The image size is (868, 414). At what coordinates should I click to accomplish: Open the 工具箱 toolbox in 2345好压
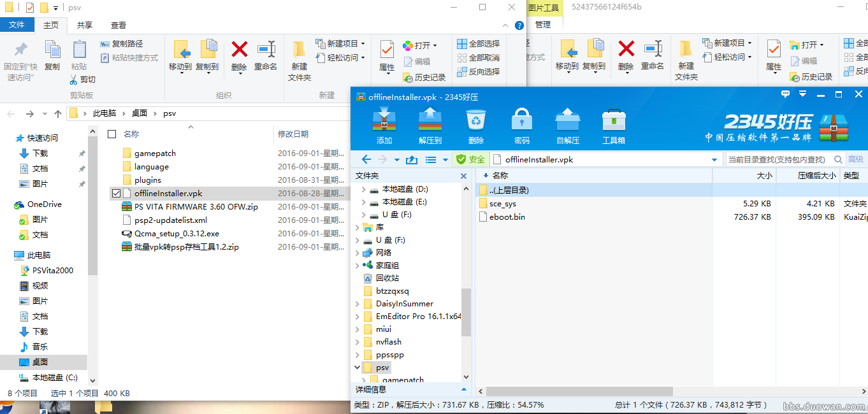point(614,119)
